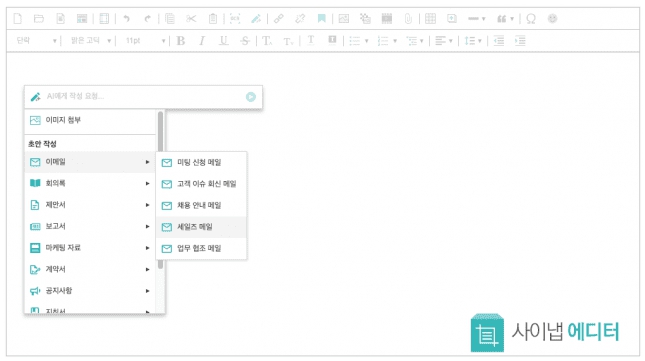645x361 pixels.
Task: Insert a table
Action: point(430,19)
